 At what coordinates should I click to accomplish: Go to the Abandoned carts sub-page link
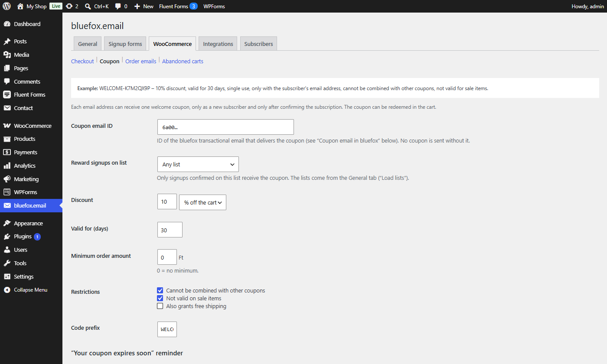[x=183, y=61]
